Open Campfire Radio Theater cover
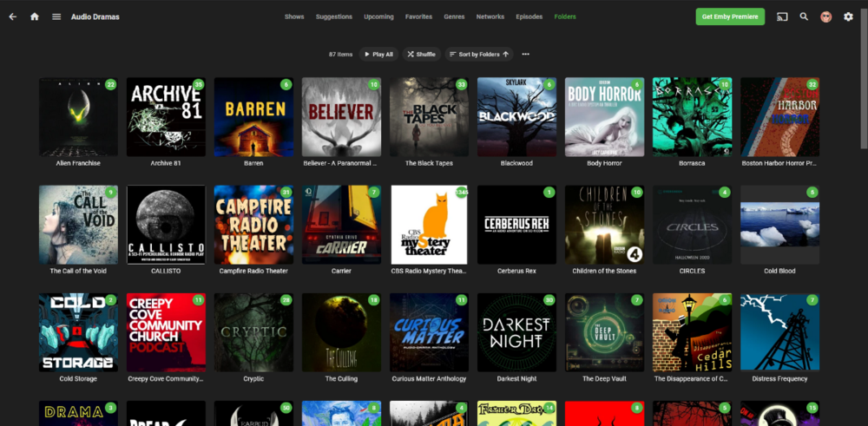The height and width of the screenshot is (426, 868). click(x=253, y=225)
